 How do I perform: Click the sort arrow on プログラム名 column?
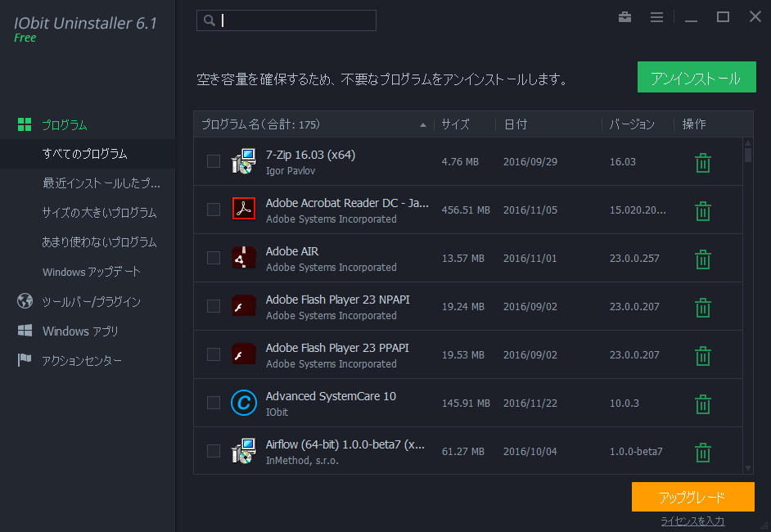tap(423, 124)
